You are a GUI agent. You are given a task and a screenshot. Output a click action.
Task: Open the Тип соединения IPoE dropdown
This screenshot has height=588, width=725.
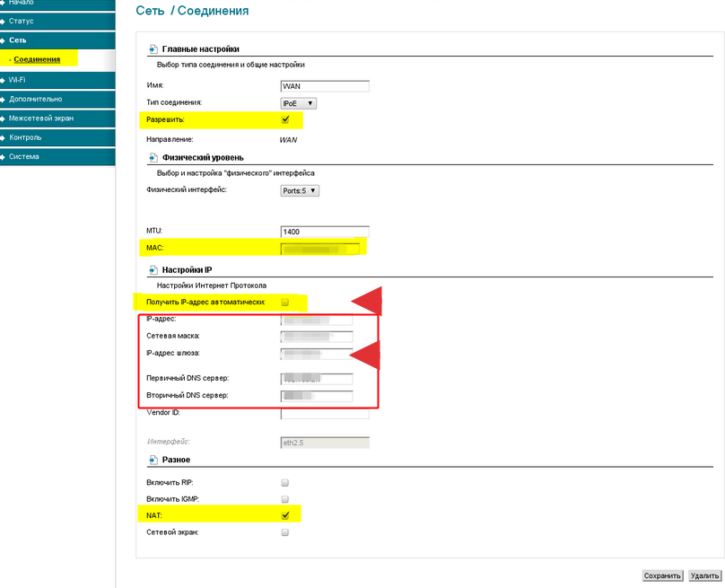point(299,103)
